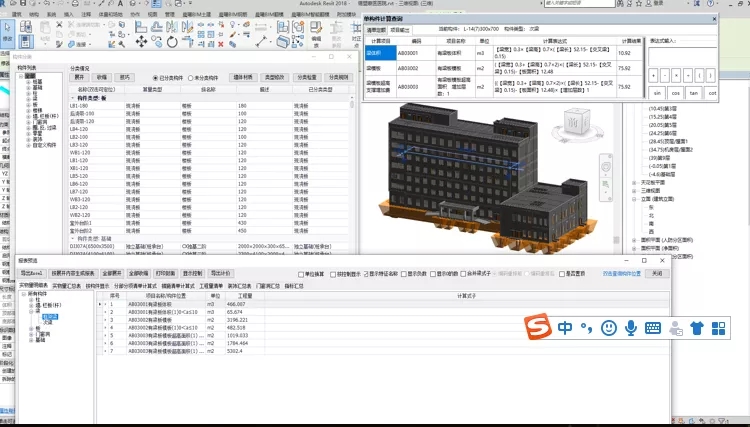Click the ViewCube in the 3D view
Screen dimensions: 750x427
(576, 123)
